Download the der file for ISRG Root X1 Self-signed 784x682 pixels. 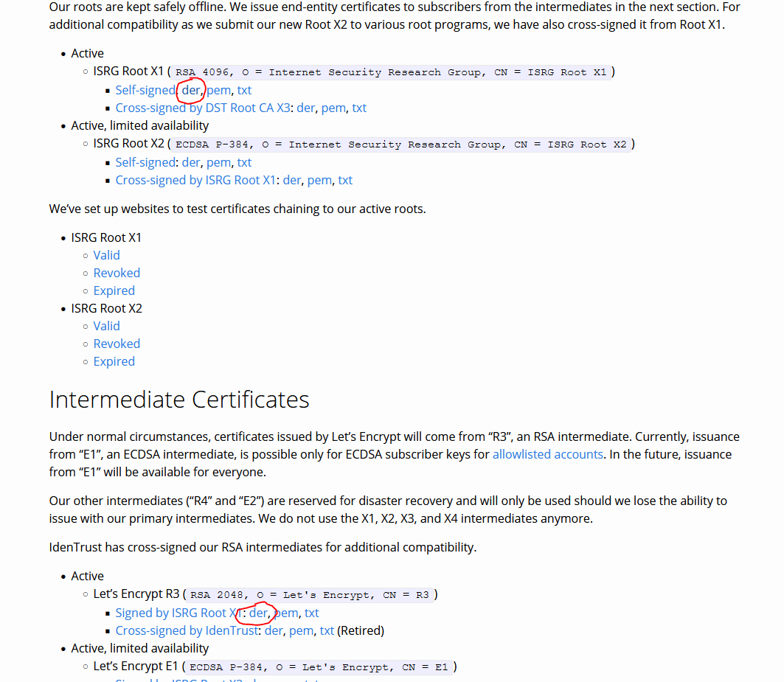click(x=191, y=90)
